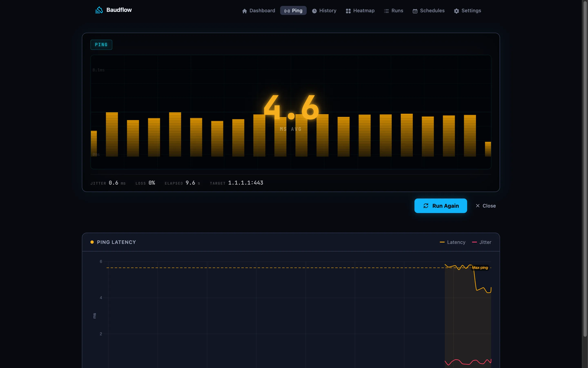Toggle the Latency series in legend

click(452, 242)
